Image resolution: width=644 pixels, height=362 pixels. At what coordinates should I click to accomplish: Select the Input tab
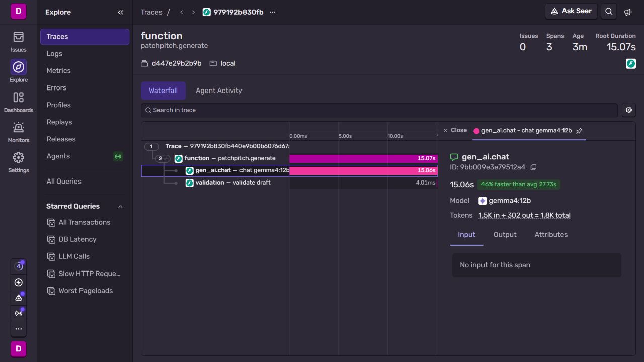click(466, 235)
